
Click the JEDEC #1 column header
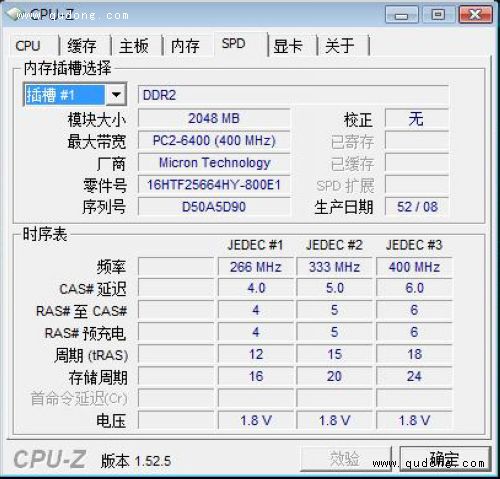[x=255, y=245]
